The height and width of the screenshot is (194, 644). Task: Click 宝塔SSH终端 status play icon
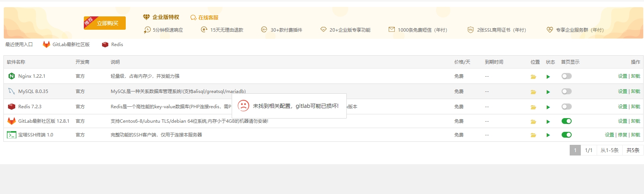point(548,135)
